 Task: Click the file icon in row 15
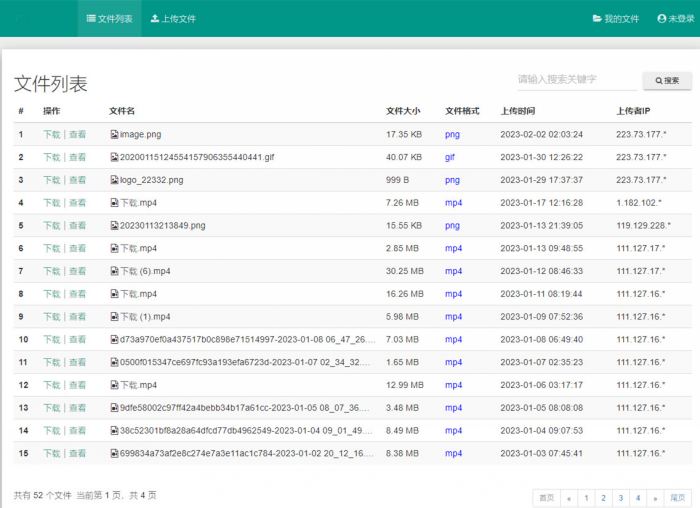[114, 453]
